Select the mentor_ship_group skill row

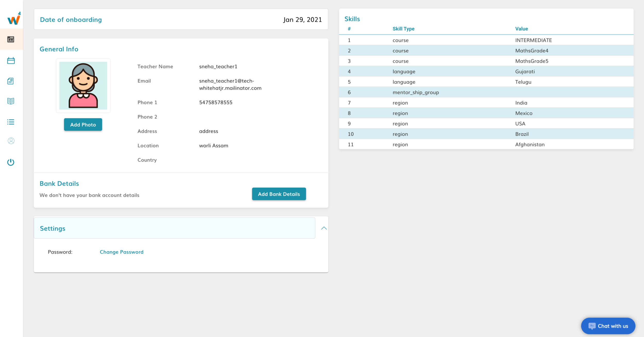pos(486,92)
